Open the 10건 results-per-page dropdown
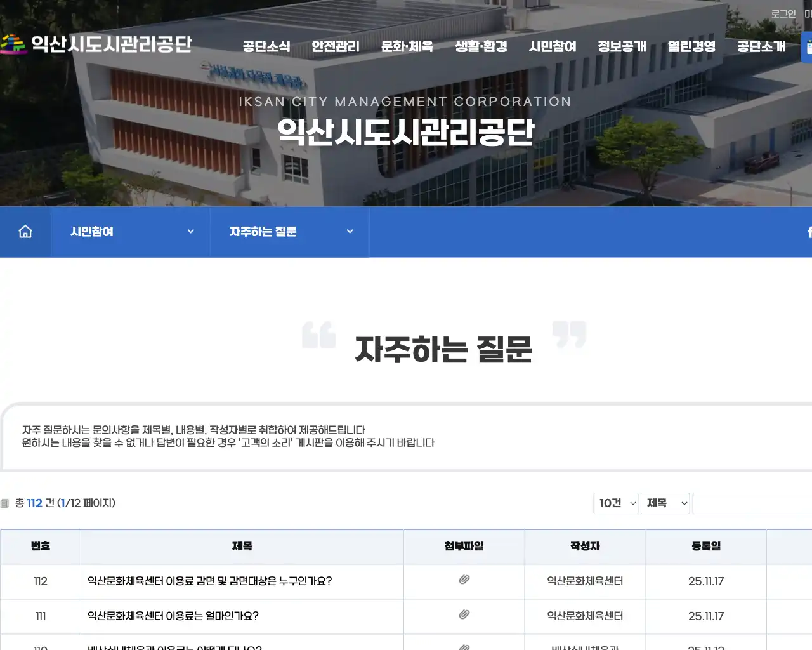The height and width of the screenshot is (650, 812). point(615,503)
